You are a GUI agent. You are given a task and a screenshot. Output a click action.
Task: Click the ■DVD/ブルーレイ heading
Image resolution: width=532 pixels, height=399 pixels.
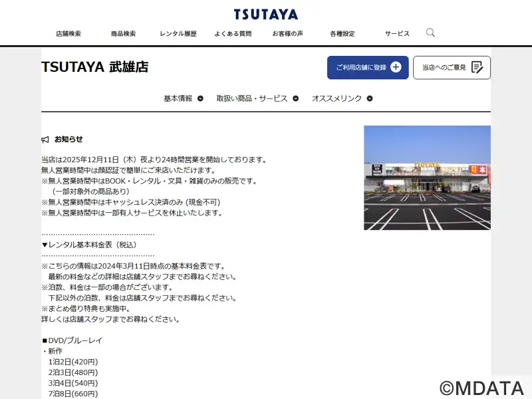72,340
